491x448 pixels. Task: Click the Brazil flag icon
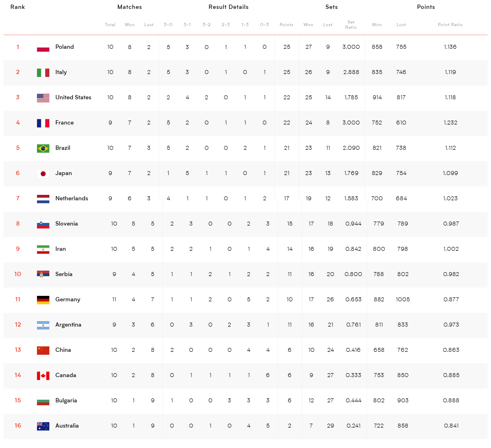click(43, 148)
